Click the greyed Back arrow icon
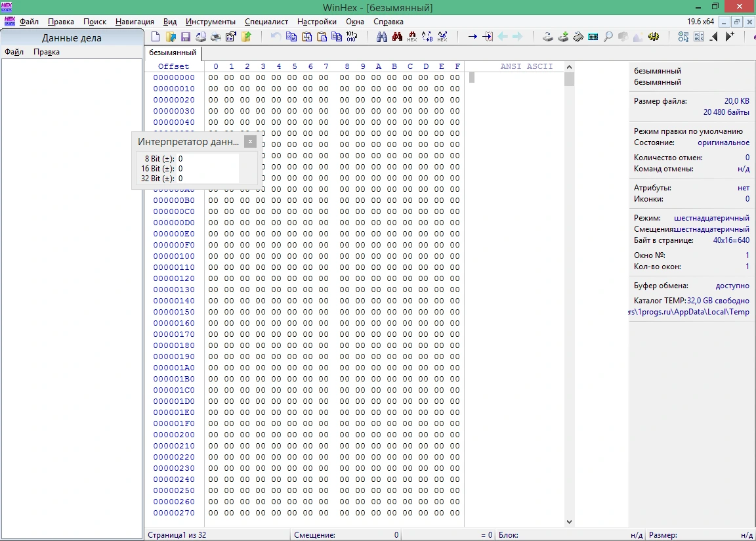 (503, 37)
